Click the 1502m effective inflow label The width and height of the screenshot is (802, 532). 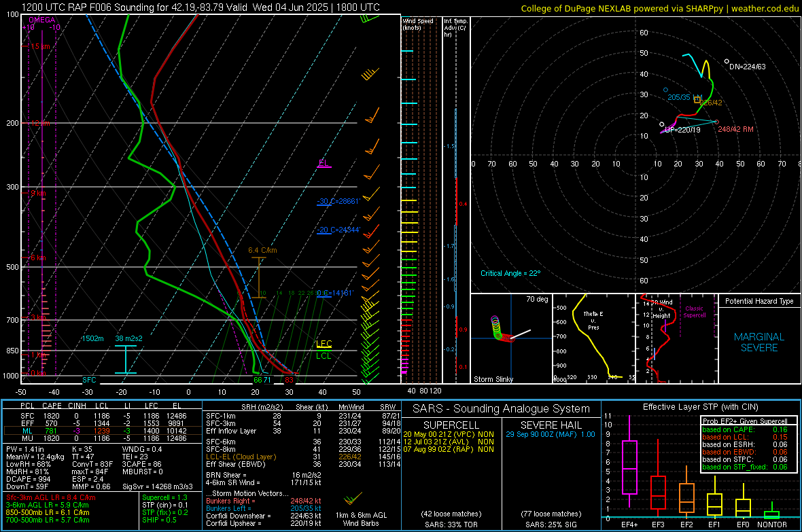92,338
